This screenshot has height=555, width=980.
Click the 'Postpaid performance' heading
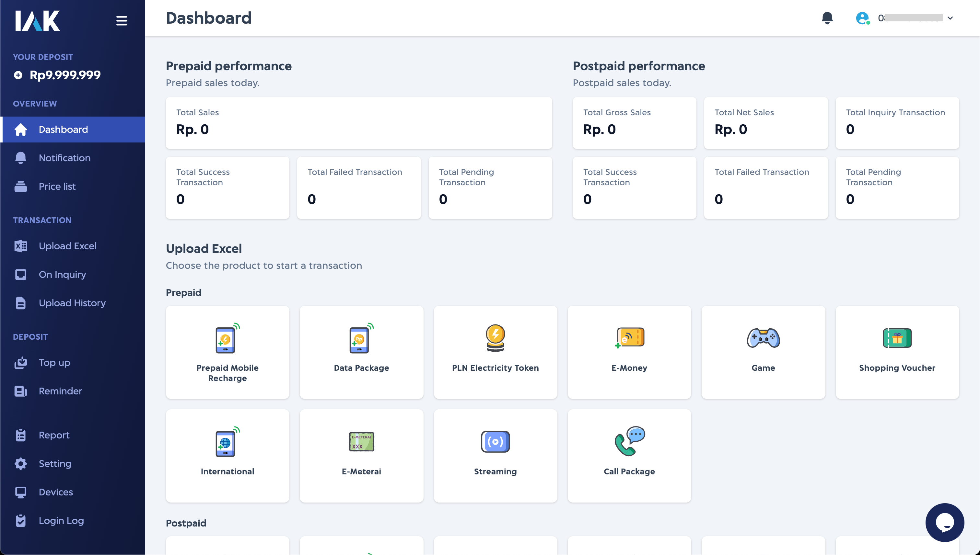638,66
